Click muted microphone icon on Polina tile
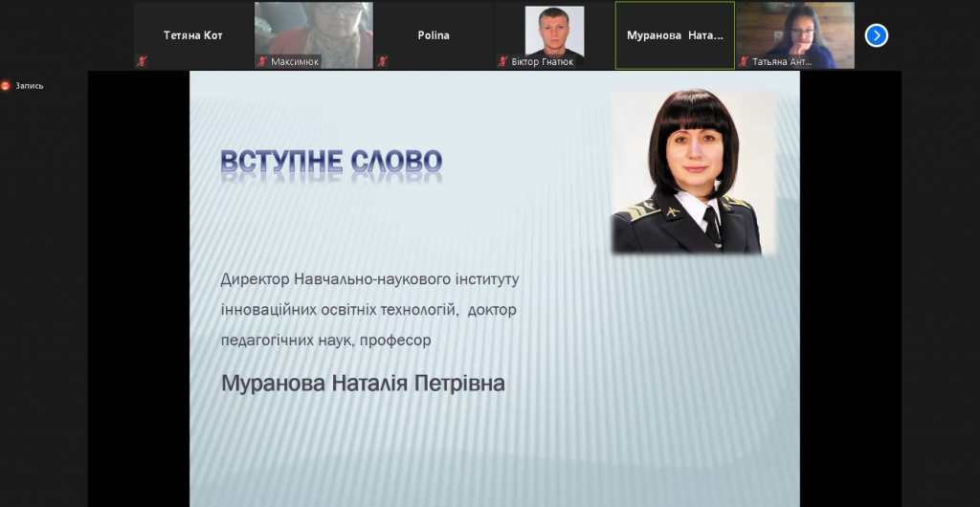Image resolution: width=980 pixels, height=507 pixels. pos(383,61)
